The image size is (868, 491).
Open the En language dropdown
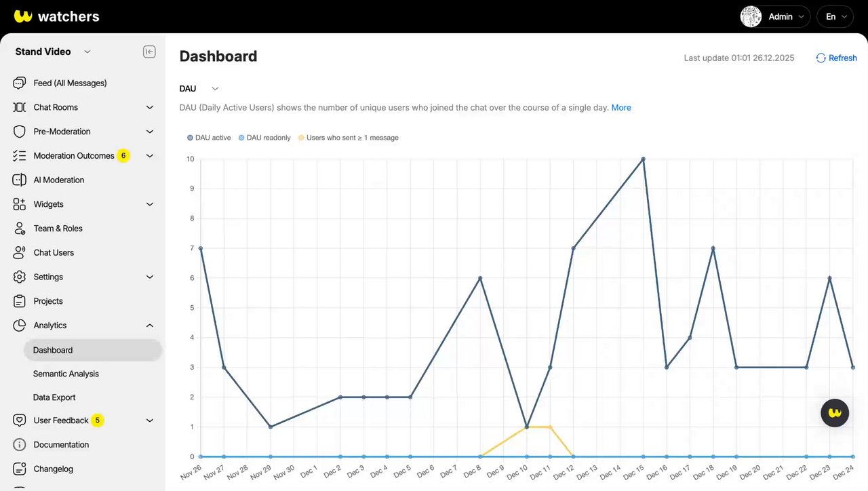tap(835, 17)
